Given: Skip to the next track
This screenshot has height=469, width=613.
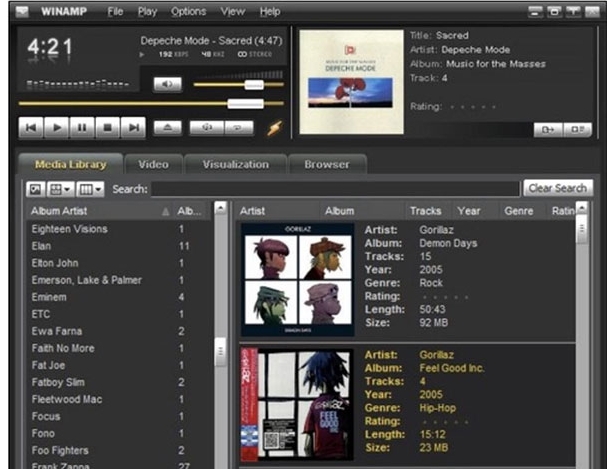Looking at the screenshot, I should (133, 128).
